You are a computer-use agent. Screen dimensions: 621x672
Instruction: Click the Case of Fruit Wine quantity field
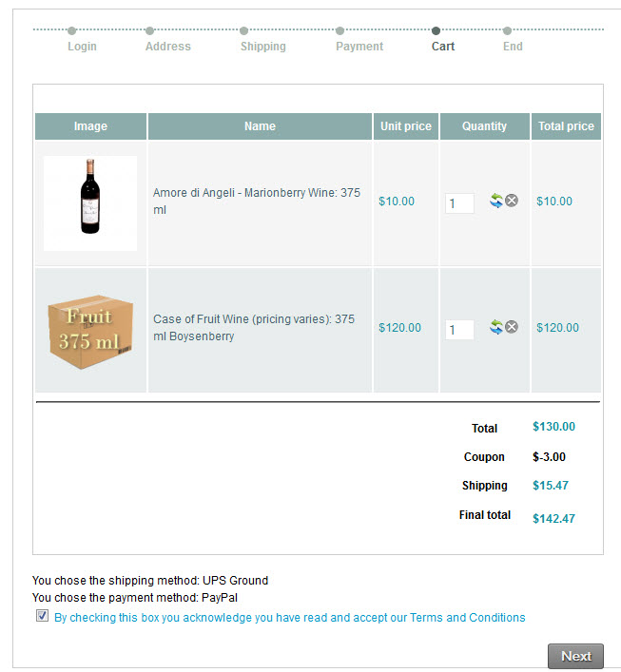point(458,330)
